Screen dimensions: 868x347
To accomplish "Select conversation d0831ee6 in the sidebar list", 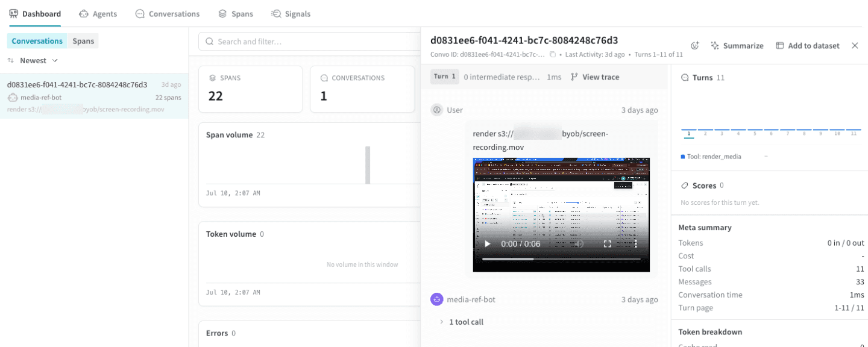I will [94, 96].
